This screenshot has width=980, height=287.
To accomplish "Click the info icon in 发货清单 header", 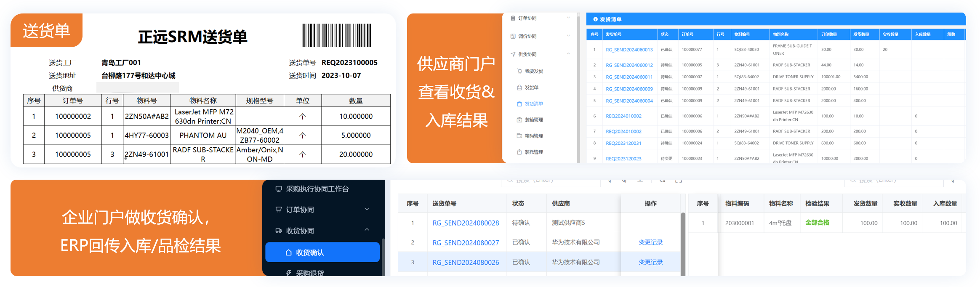I will (x=595, y=19).
